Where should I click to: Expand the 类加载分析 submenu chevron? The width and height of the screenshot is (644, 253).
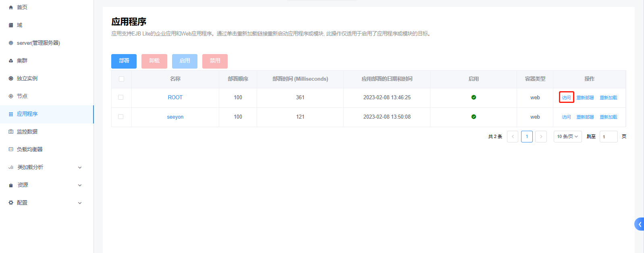(80, 167)
